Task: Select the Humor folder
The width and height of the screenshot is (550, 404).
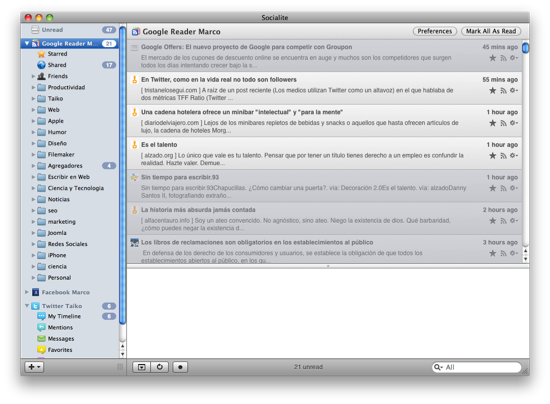Action: 57,132
